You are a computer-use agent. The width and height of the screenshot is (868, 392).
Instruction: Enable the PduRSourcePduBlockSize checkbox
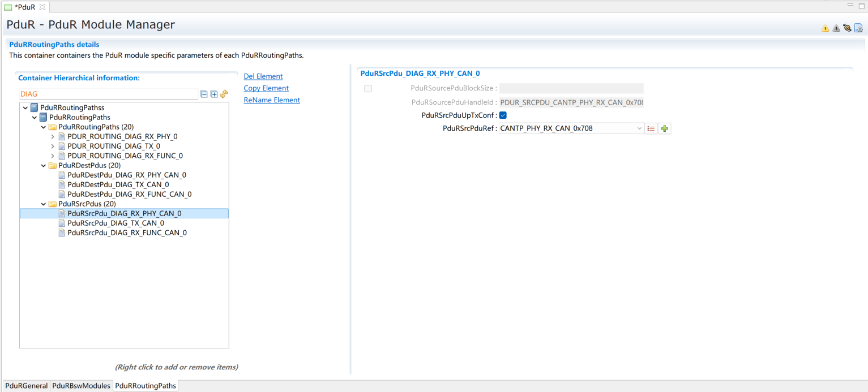[368, 89]
